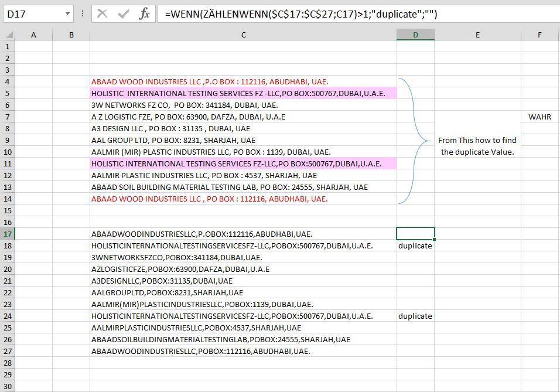Select column D header
560x392 pixels.
415,35
